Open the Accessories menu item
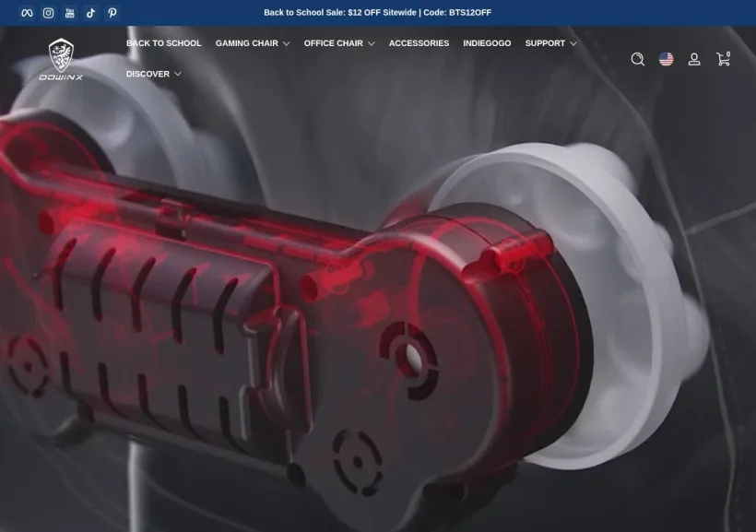Screen dimensions: 756x532 [419, 43]
